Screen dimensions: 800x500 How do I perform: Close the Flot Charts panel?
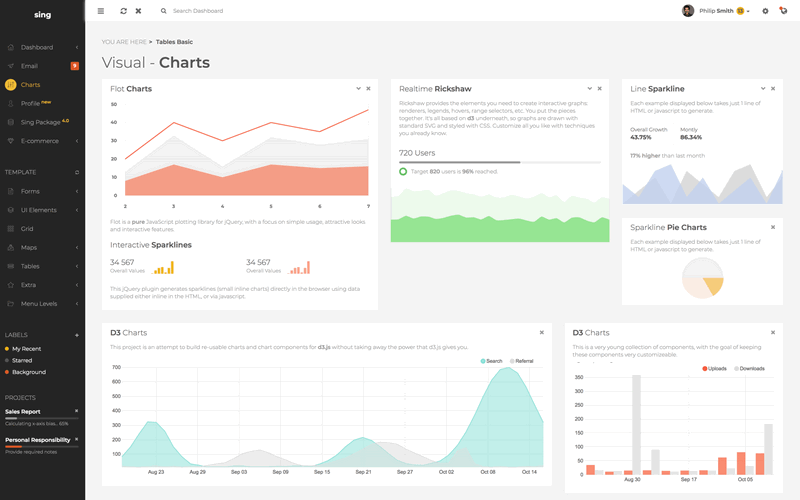[x=369, y=89]
